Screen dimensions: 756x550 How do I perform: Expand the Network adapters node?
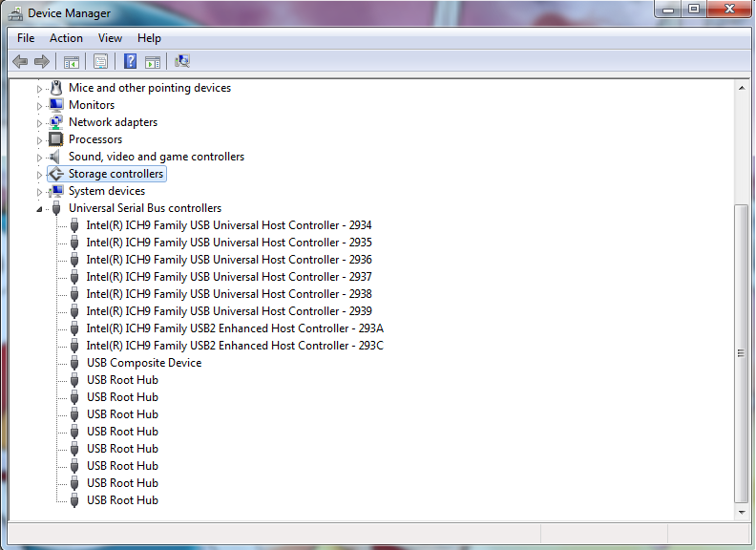click(39, 123)
